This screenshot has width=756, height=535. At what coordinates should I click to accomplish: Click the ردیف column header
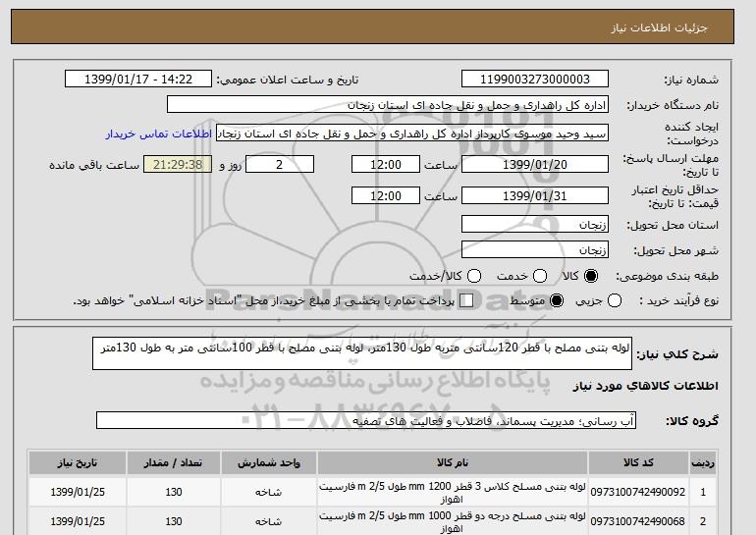(703, 462)
